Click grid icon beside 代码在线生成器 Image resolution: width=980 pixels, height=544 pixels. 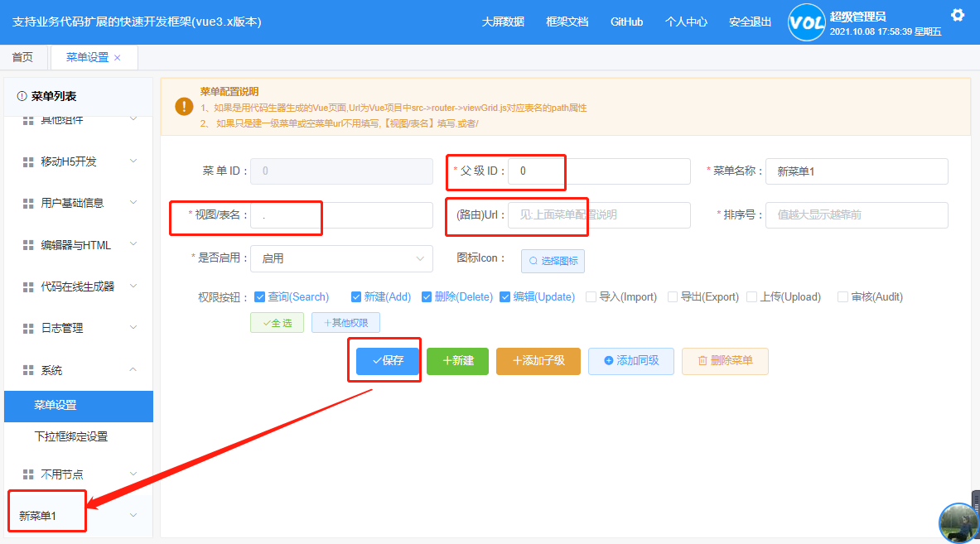point(28,287)
